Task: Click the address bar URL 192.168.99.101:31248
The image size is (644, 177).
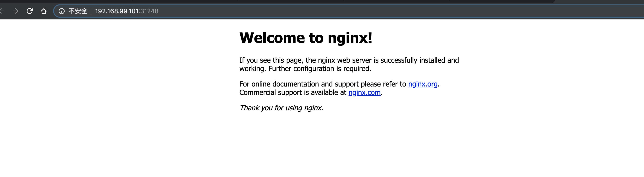Action: [127, 11]
